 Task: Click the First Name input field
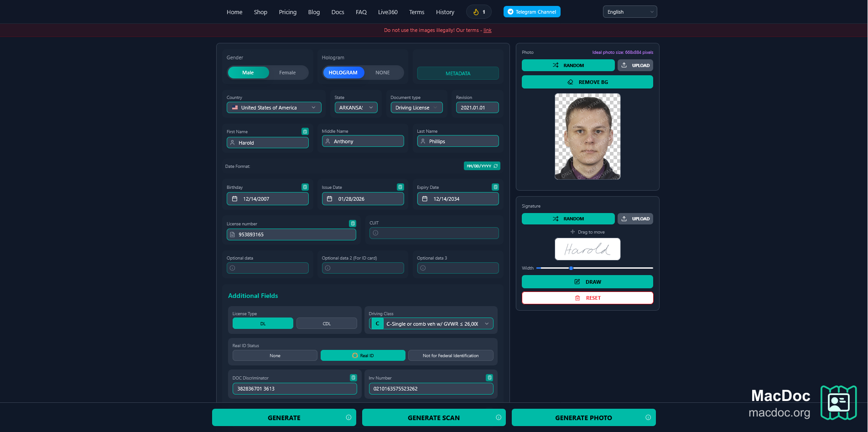pos(268,143)
